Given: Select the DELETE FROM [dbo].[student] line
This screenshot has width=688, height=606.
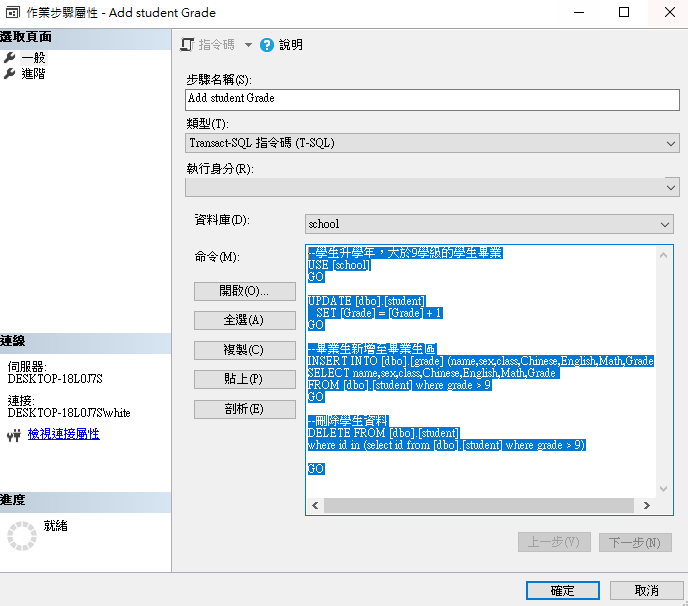Looking at the screenshot, I should click(x=383, y=433).
